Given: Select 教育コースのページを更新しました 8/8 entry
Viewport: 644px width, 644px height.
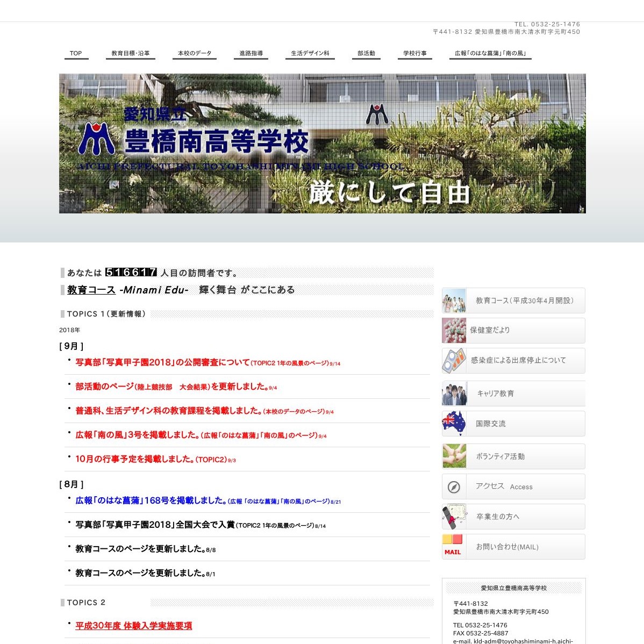Looking at the screenshot, I should pos(145,549).
